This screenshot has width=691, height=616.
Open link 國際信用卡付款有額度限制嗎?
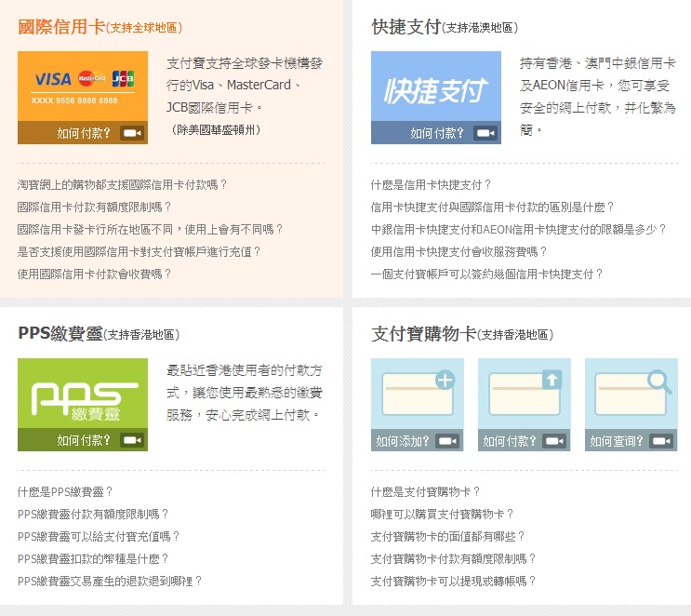pos(95,207)
